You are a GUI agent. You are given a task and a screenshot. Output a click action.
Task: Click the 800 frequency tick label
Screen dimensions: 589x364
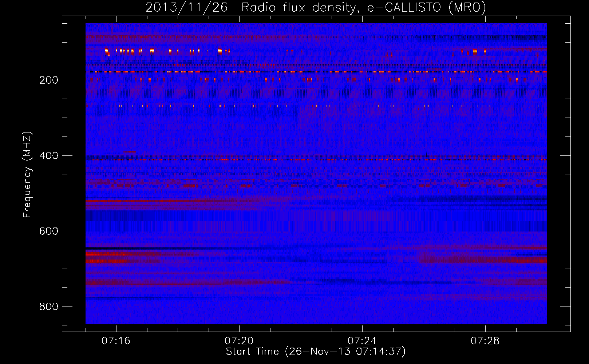(x=48, y=307)
